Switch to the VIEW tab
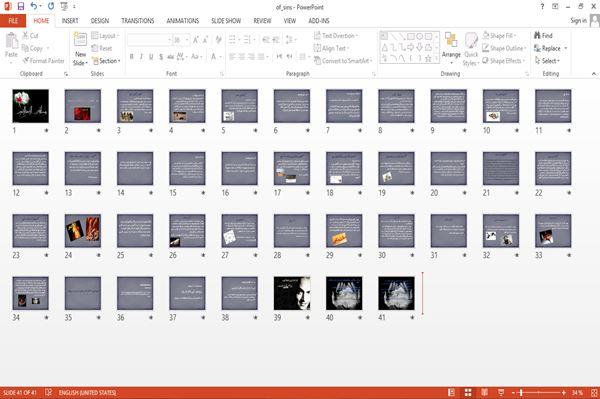Viewport: 600px width, 399px height. point(290,21)
